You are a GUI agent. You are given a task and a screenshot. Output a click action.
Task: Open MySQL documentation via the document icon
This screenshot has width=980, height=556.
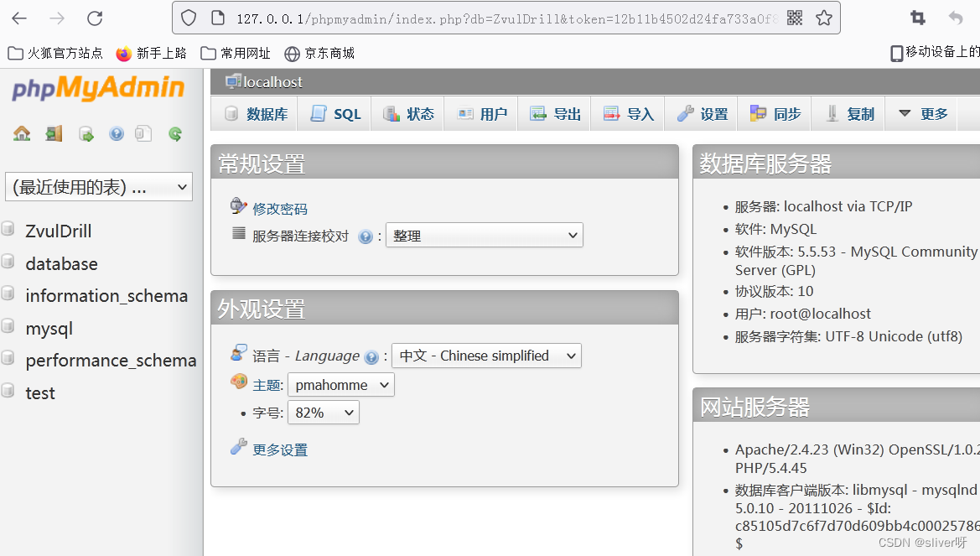143,133
